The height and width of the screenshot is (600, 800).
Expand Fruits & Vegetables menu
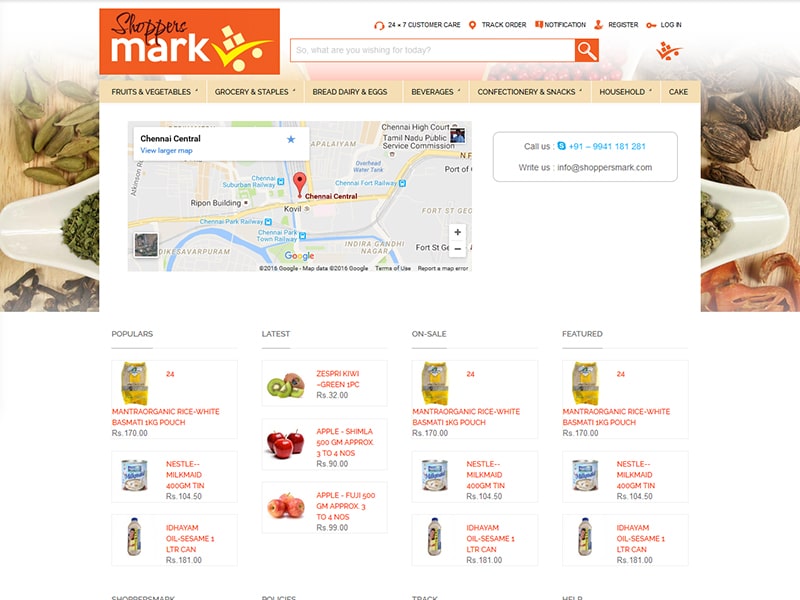(153, 92)
